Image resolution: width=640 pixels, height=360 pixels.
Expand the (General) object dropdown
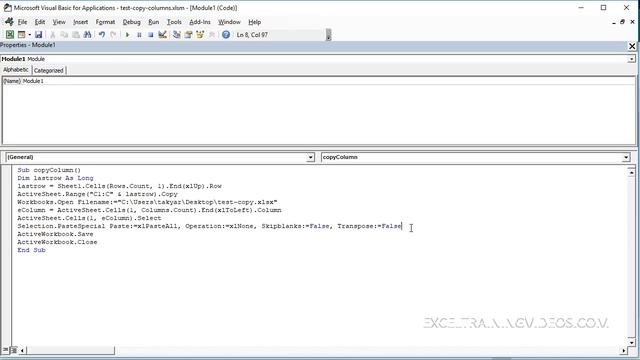point(310,157)
